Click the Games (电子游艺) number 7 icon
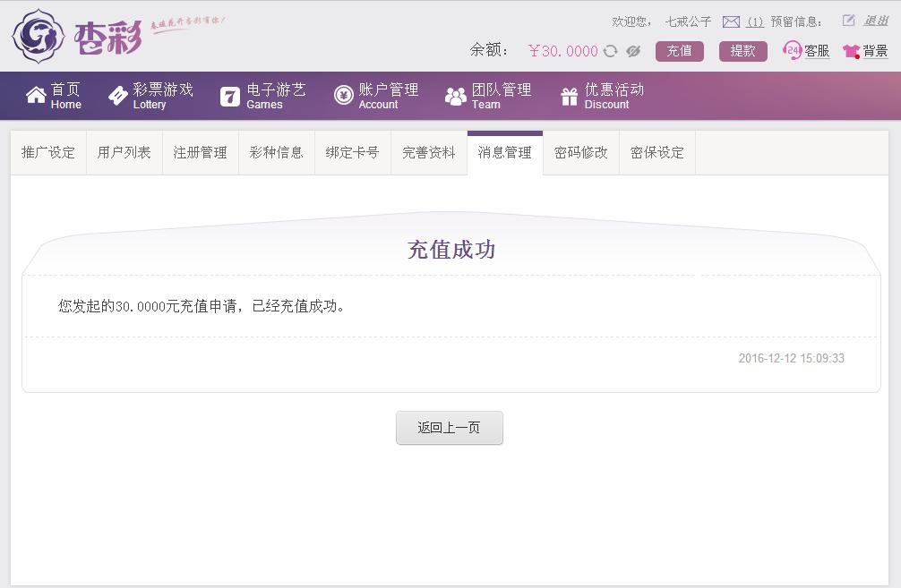901x588 pixels. coord(231,95)
